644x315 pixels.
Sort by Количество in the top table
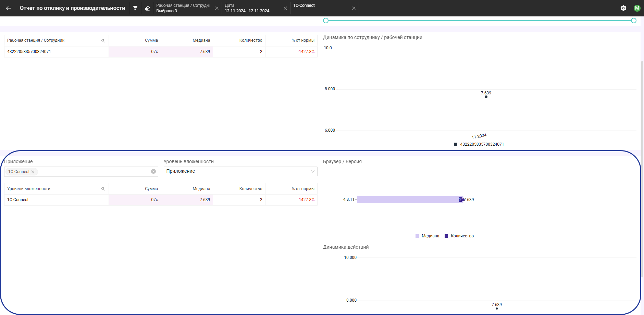pyautogui.click(x=251, y=40)
